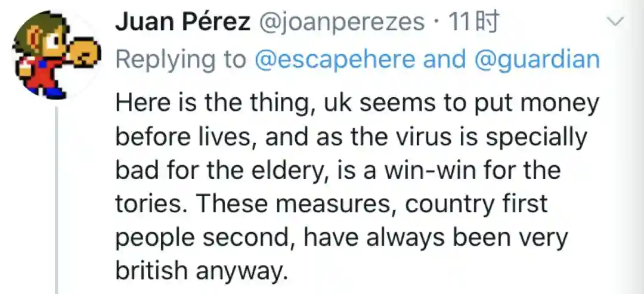
Task: Open the @joanperezes handle profile
Action: click(x=340, y=23)
